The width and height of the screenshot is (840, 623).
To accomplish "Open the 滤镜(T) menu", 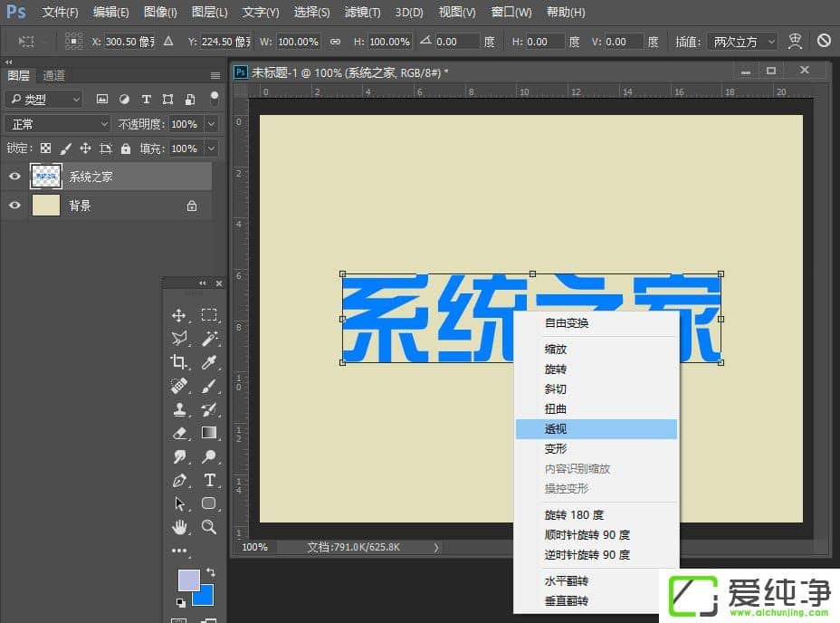I will [363, 13].
